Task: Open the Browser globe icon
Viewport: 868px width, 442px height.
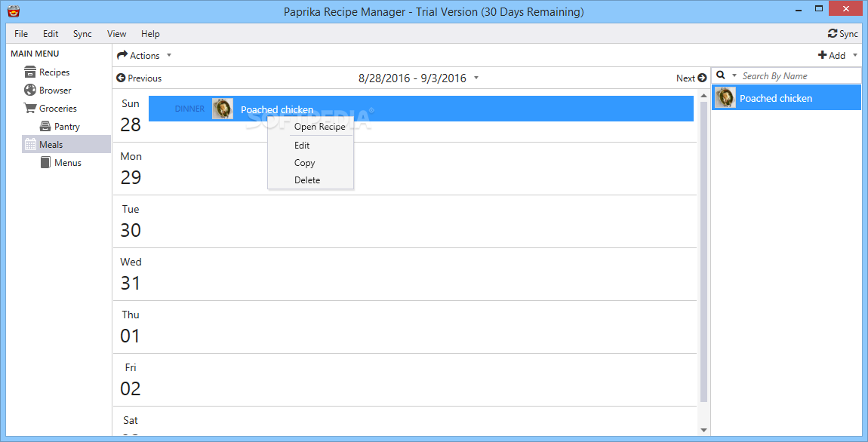Action: click(30, 91)
